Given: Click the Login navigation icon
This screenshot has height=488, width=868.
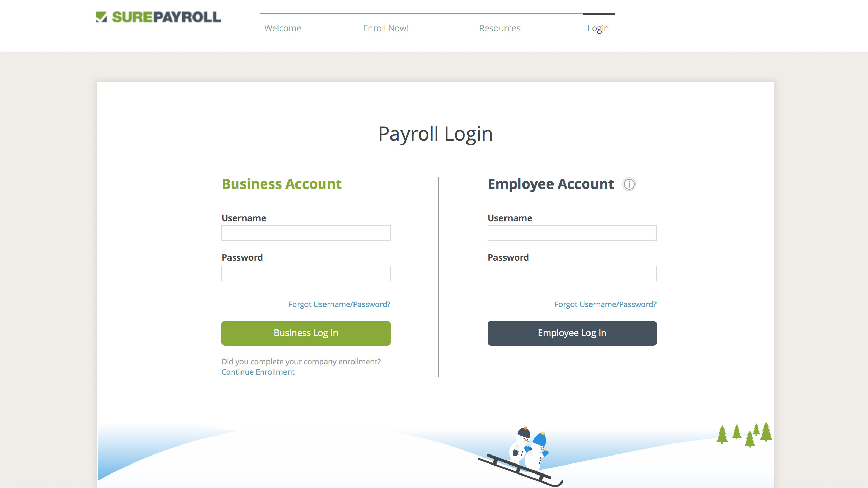Looking at the screenshot, I should tap(598, 27).
